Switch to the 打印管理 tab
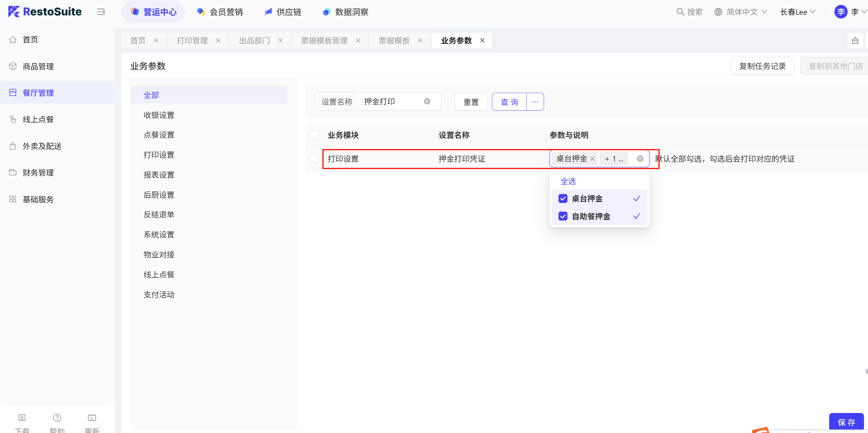Screen dimensions: 868x433 point(192,40)
